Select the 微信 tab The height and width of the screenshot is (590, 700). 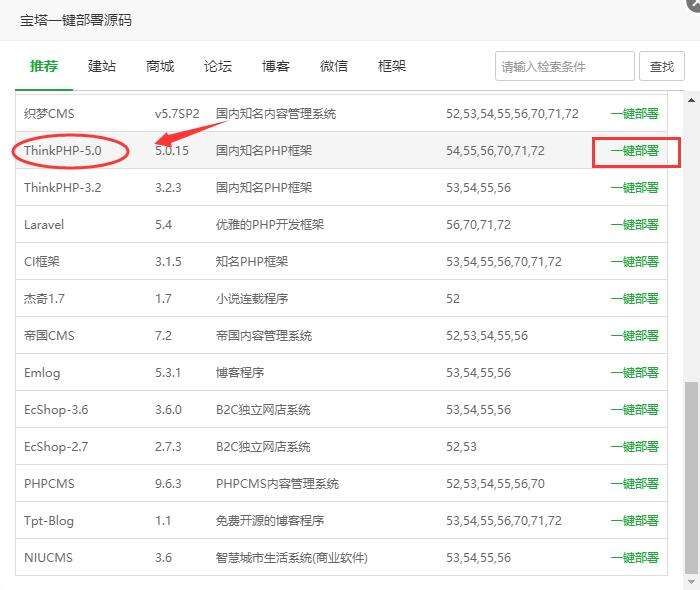click(x=334, y=66)
